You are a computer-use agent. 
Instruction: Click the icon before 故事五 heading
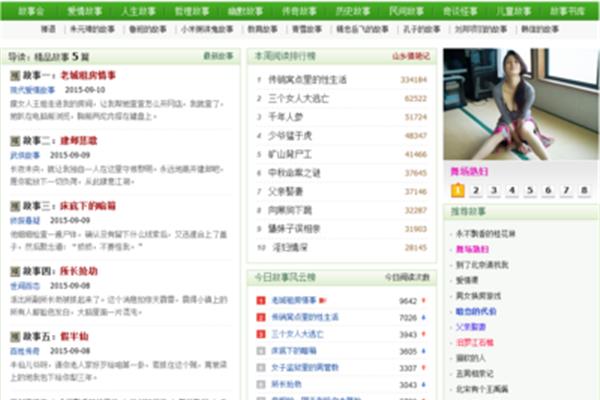[x=15, y=337]
